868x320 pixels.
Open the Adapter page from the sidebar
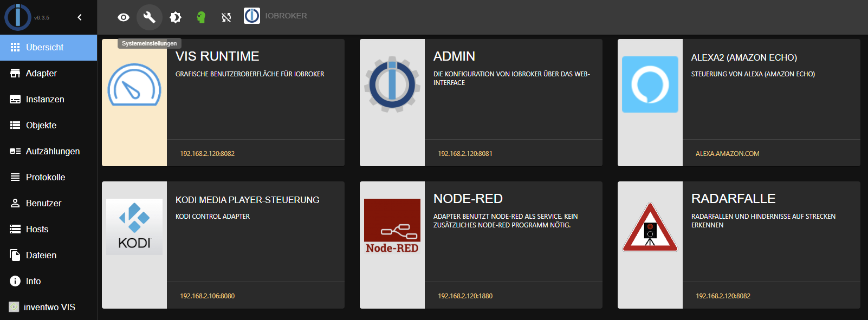click(49, 74)
